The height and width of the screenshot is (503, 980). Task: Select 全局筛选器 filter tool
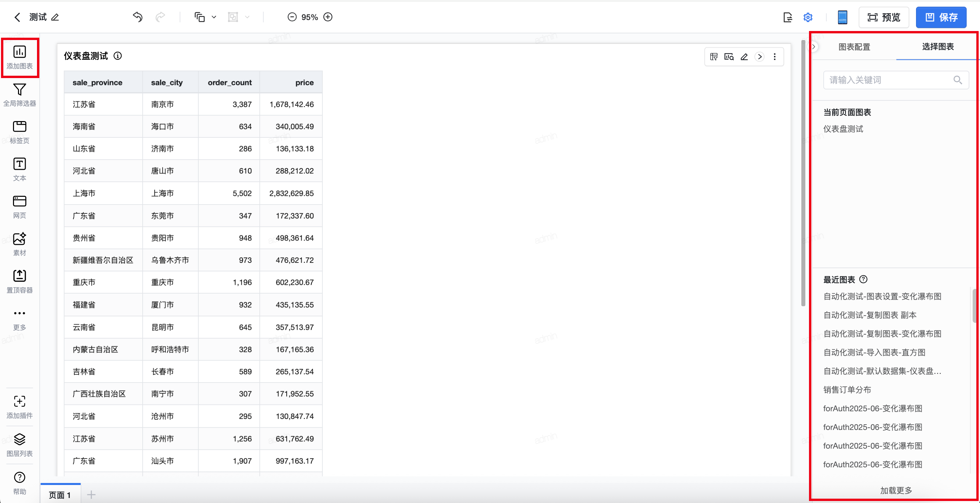20,95
